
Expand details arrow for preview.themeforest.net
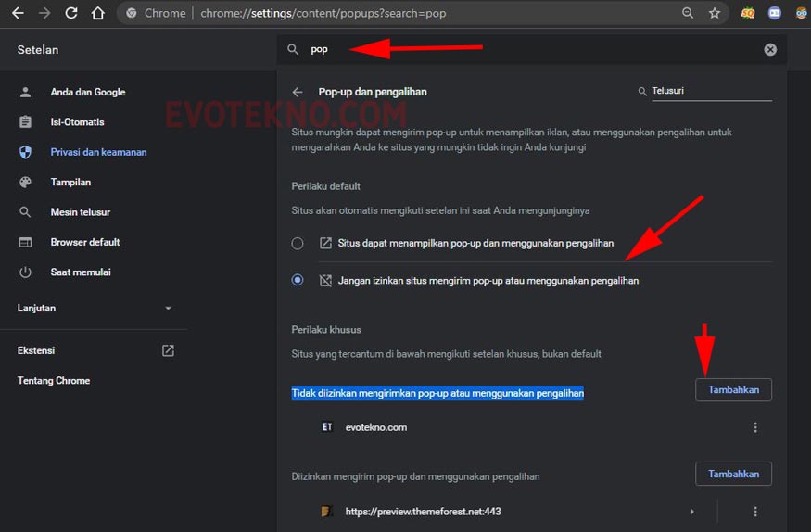click(x=692, y=512)
